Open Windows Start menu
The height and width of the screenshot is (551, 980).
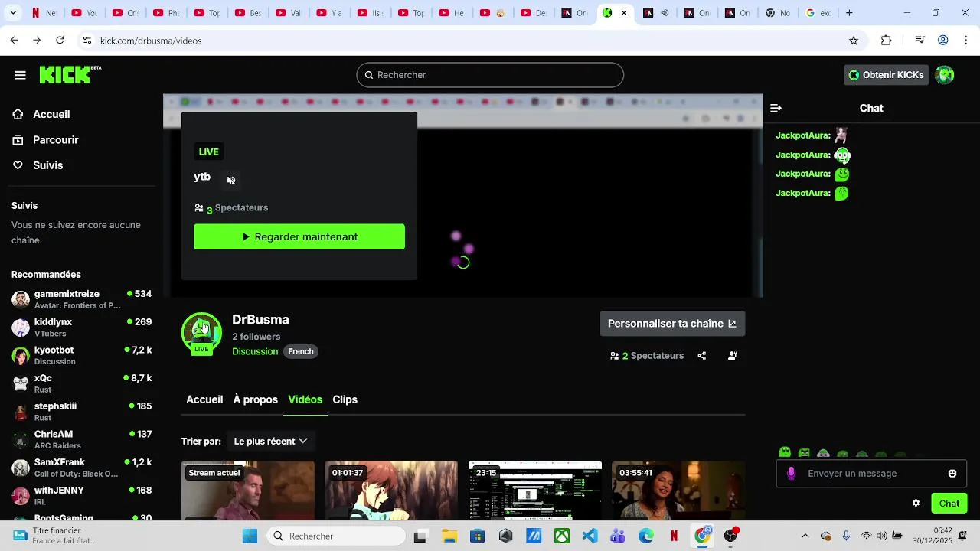250,536
